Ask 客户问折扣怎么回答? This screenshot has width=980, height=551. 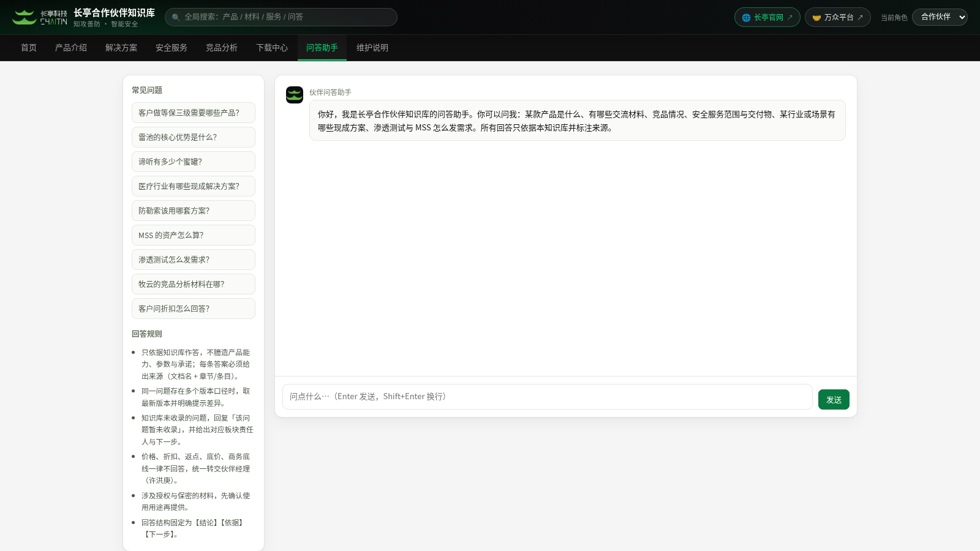click(x=194, y=309)
